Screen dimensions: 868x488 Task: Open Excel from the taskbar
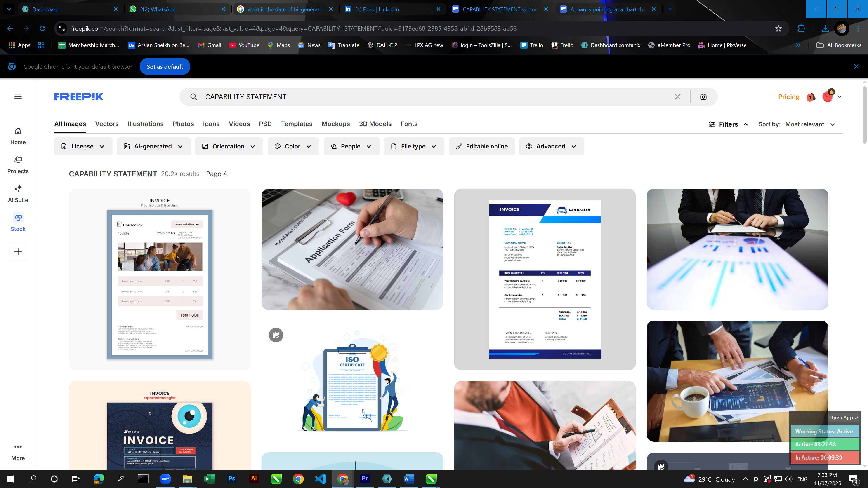coord(209,479)
